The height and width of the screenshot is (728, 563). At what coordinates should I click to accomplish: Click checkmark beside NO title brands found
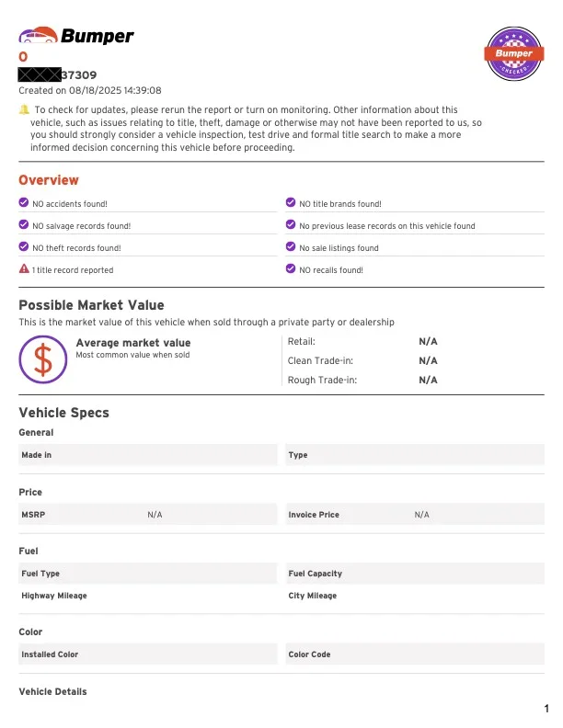point(292,203)
